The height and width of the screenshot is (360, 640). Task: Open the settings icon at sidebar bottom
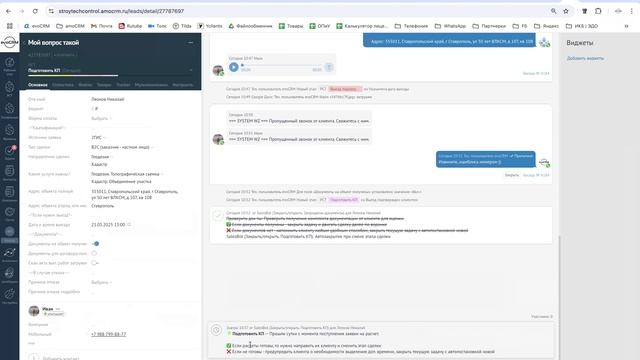point(9,295)
